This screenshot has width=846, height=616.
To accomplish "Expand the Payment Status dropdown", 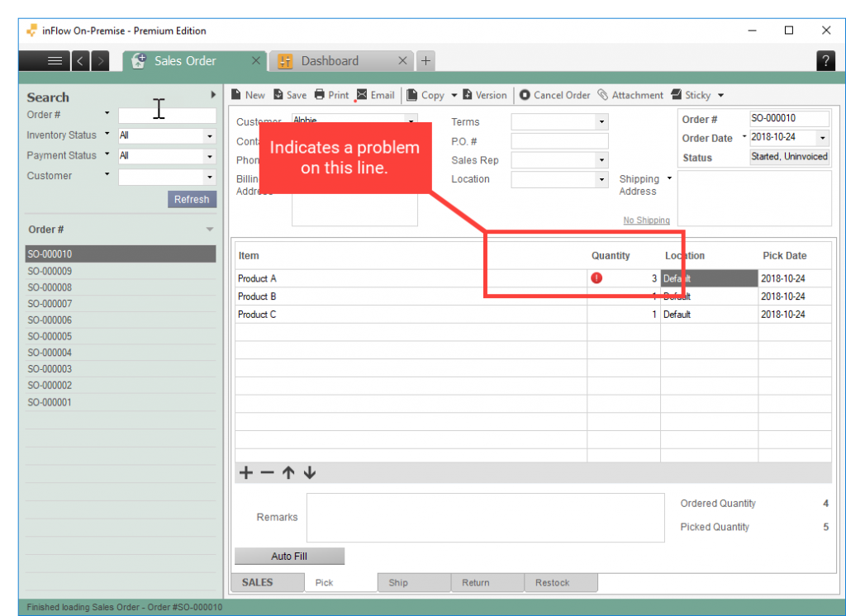I will (x=210, y=156).
